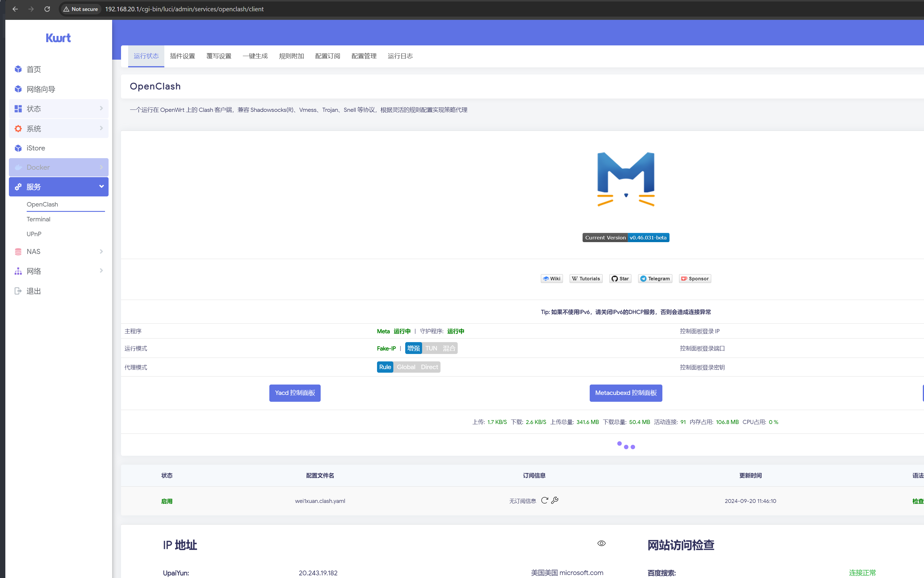This screenshot has height=578, width=924.
Task: Click the Sponsor badge
Action: click(695, 279)
